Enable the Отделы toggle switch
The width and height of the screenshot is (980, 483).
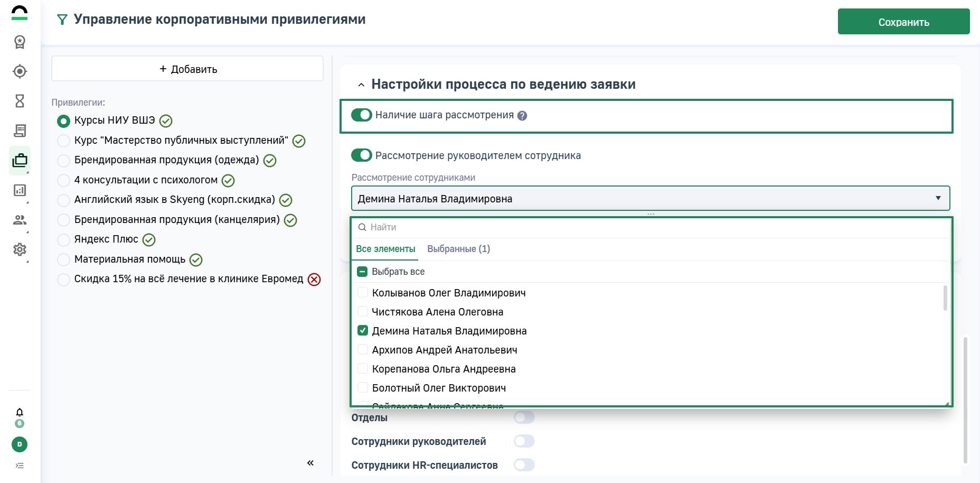[x=524, y=417]
